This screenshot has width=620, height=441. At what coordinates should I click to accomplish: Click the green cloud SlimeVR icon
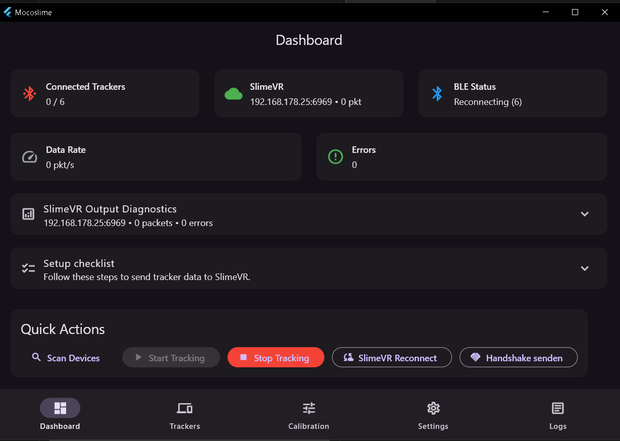(233, 94)
